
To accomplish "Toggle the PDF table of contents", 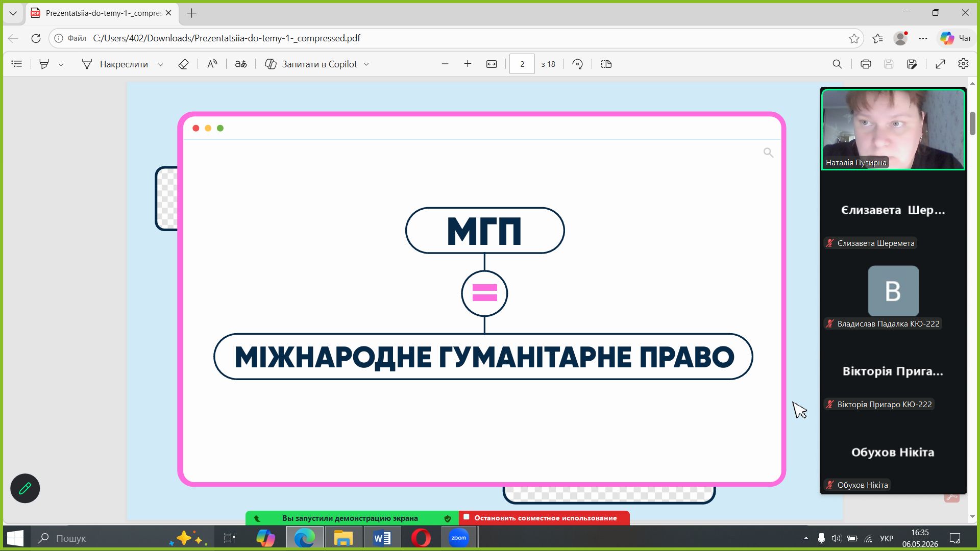I will click(x=17, y=64).
